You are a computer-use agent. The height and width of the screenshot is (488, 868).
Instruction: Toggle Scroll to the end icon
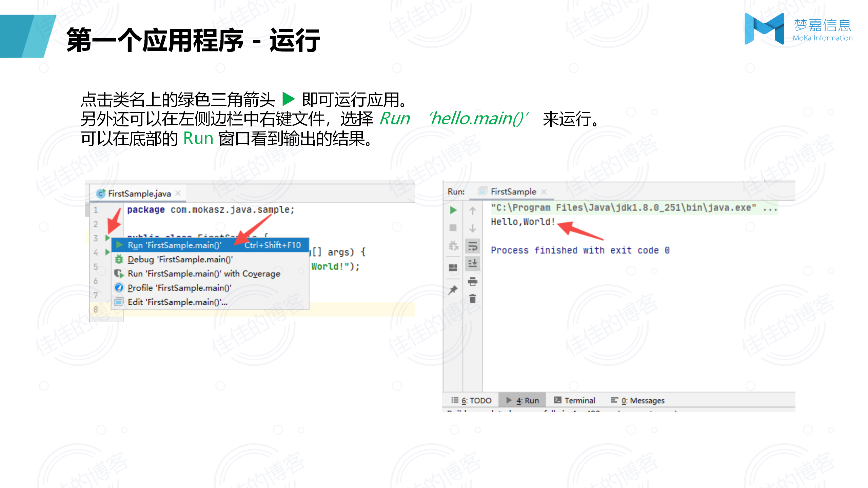(472, 263)
